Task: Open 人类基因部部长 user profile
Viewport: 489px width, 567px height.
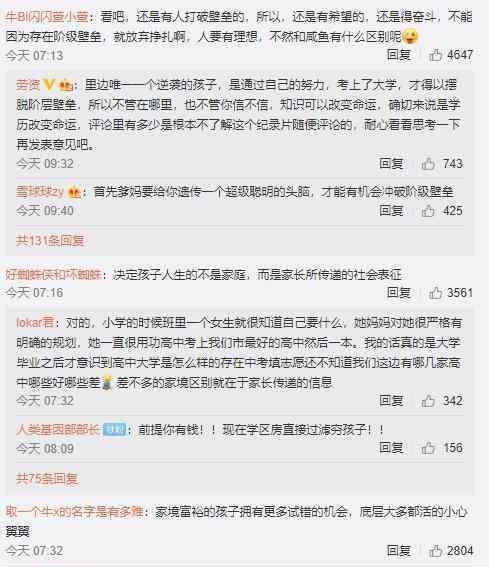Action: (58, 430)
